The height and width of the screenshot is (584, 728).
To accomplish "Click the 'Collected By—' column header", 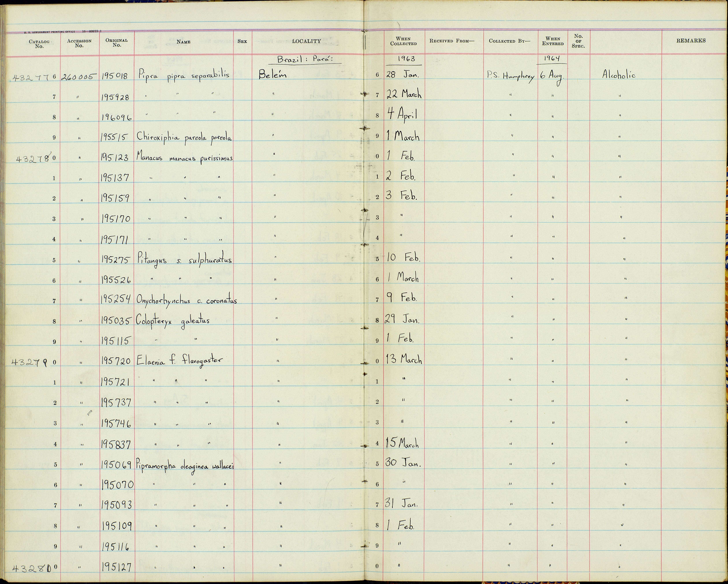I will tap(510, 41).
